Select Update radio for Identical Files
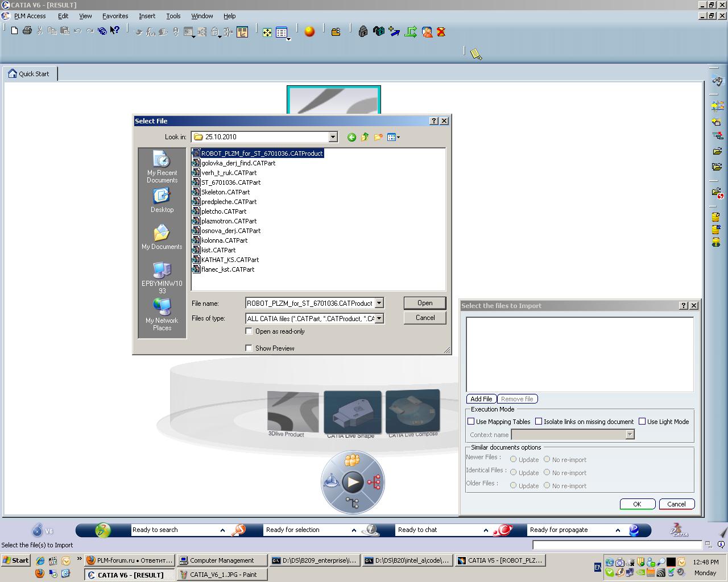Viewport: 728px width, 582px height. coord(514,473)
